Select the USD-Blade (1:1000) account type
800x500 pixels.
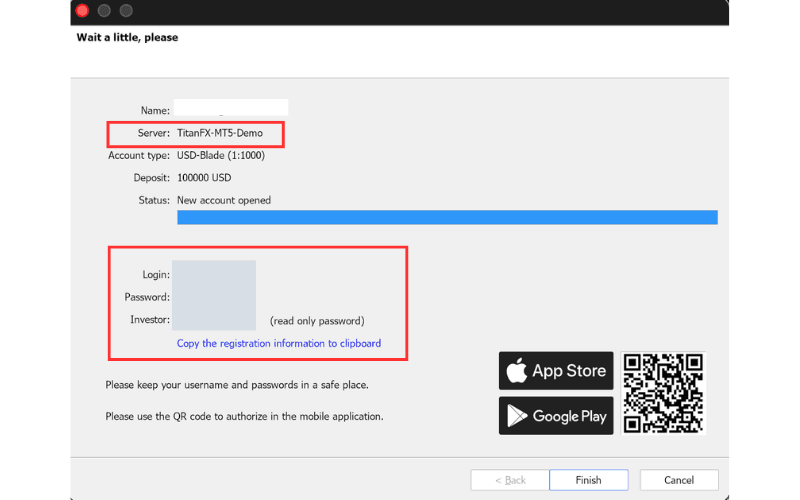pos(221,156)
